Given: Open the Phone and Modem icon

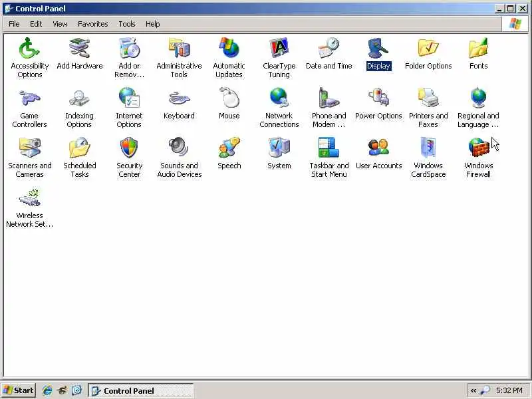Looking at the screenshot, I should pyautogui.click(x=329, y=98).
